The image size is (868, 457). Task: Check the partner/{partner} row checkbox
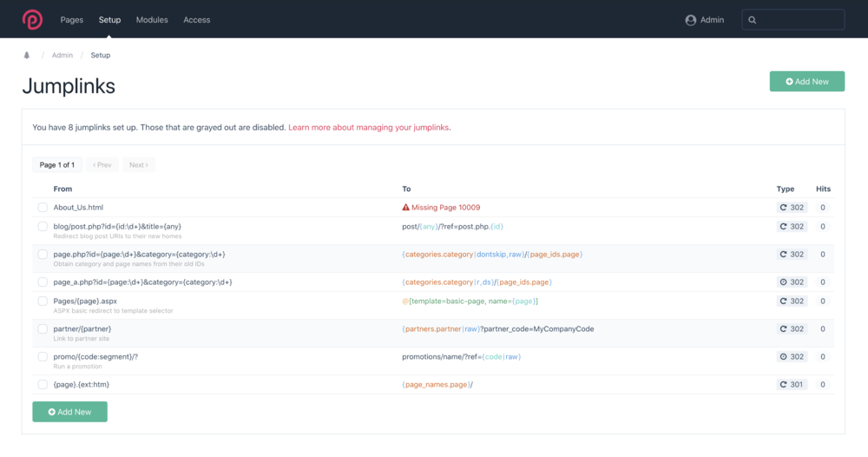tap(43, 329)
